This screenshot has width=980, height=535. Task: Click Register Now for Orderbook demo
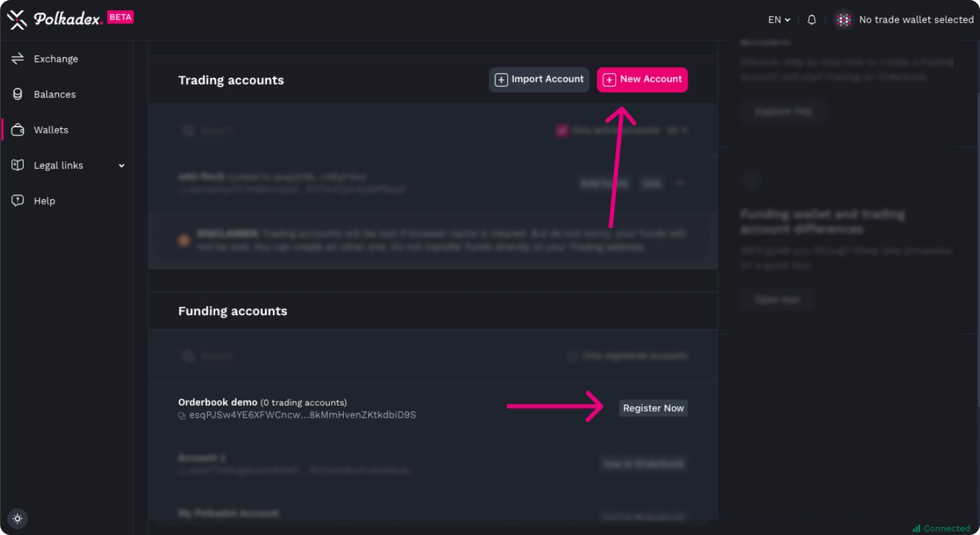click(x=653, y=408)
